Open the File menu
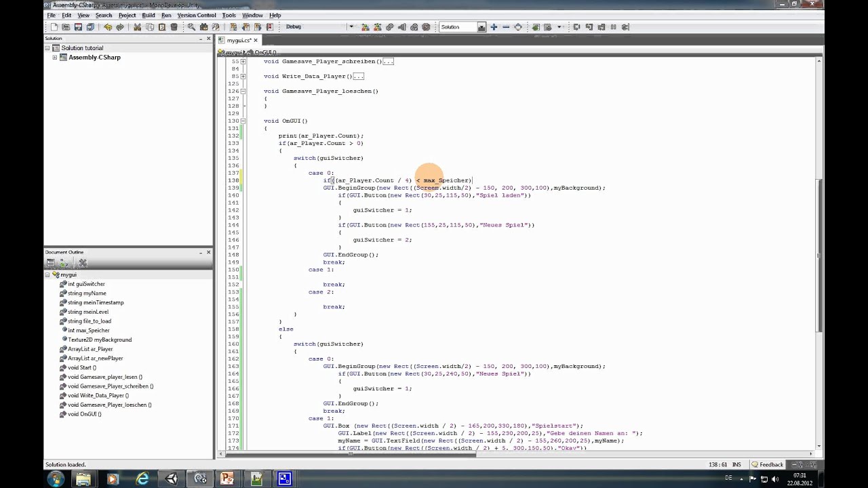868x488 pixels. coord(51,15)
